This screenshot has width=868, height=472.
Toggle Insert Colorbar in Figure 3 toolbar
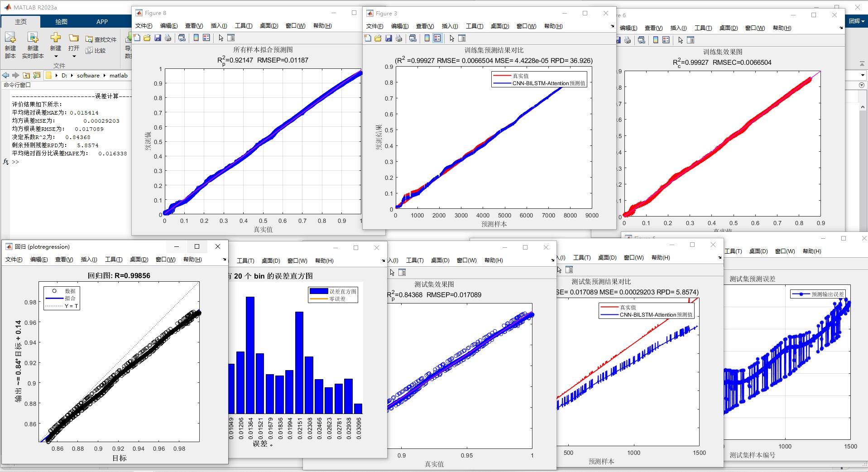tap(427, 38)
